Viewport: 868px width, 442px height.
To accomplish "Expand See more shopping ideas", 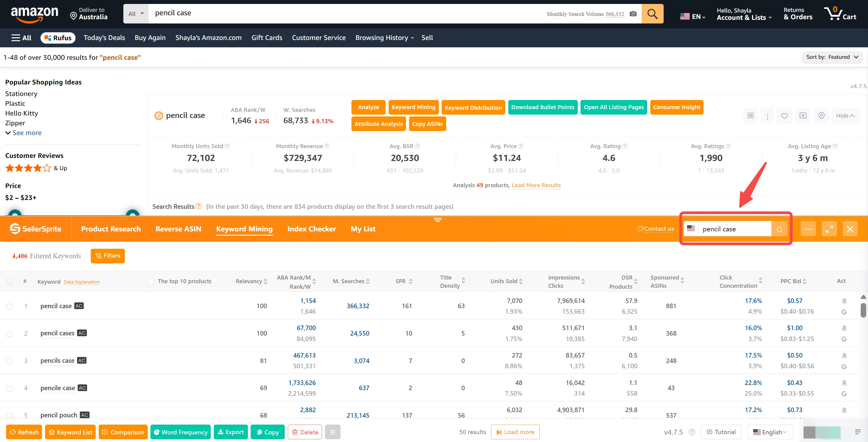I will 23,133.
